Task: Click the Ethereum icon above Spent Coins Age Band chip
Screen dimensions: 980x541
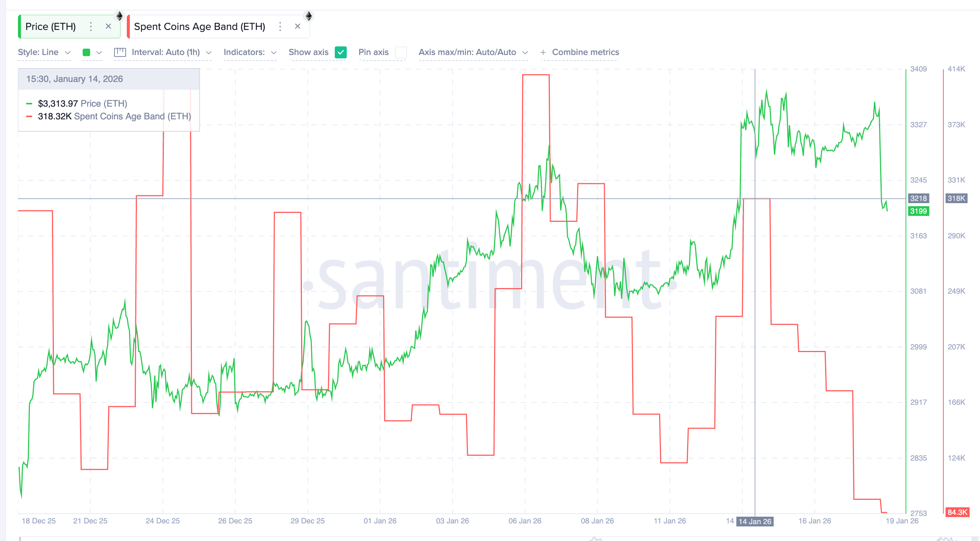Action: (x=309, y=16)
